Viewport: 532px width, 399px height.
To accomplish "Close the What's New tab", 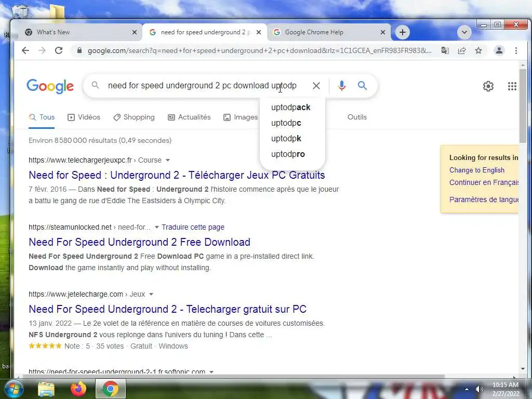I will 135,32.
